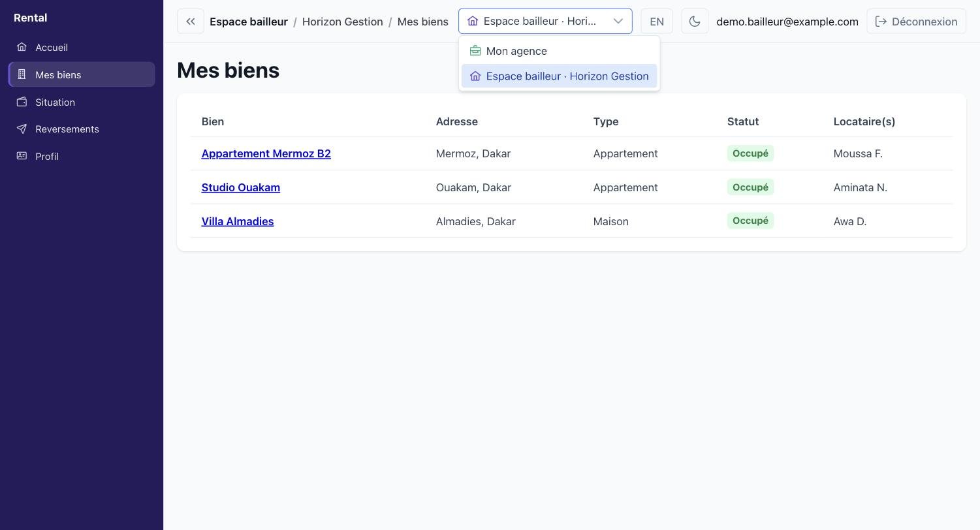Open the Espace bailleur workspace dropdown

pos(545,22)
